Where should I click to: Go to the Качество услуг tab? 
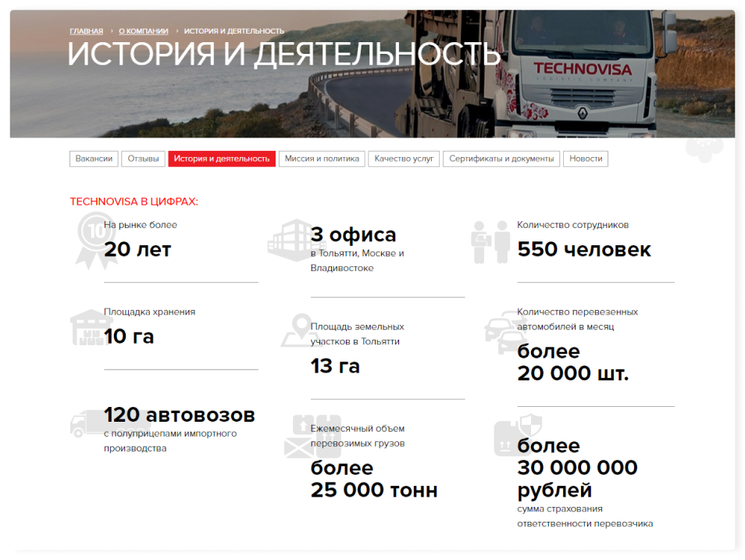pos(404,159)
